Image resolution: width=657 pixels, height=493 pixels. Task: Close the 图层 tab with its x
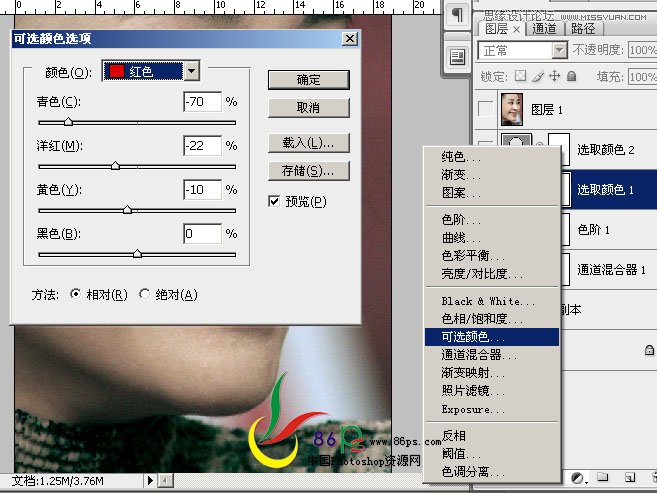516,29
